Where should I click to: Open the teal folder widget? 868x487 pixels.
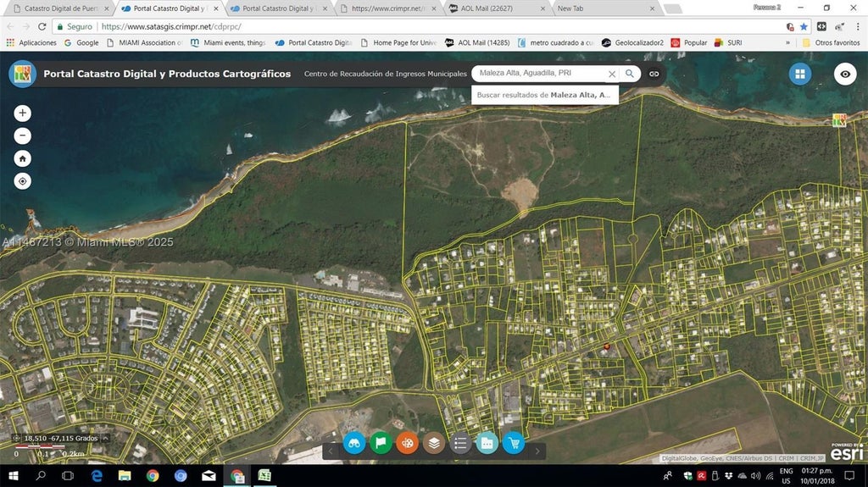click(487, 442)
